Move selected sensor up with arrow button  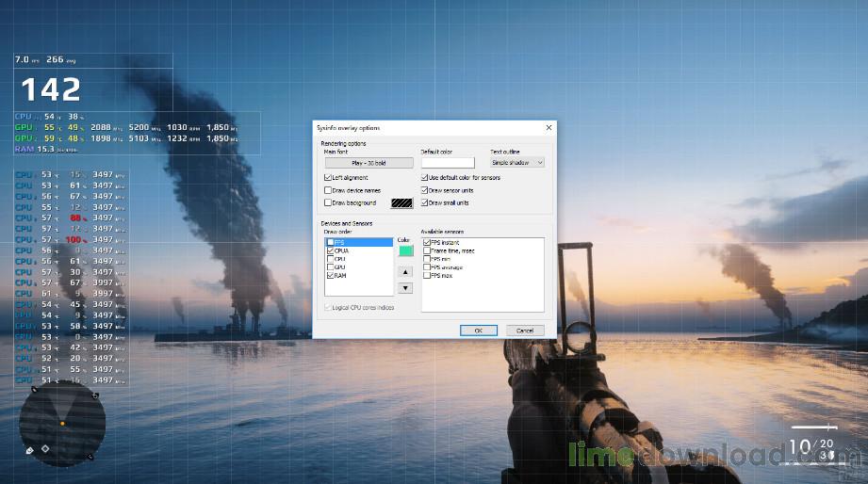[x=405, y=271]
